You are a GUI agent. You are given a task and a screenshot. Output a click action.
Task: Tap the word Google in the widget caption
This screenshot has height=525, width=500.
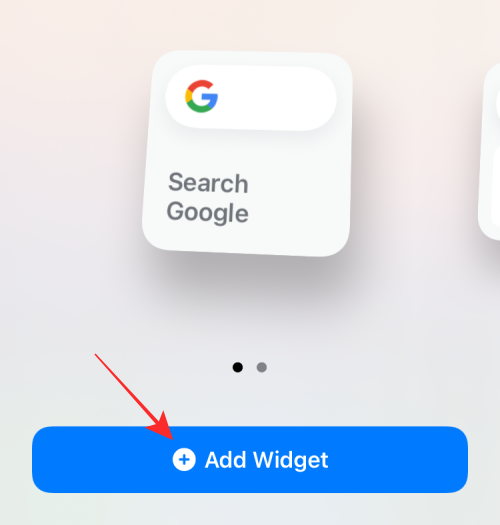coord(208,213)
